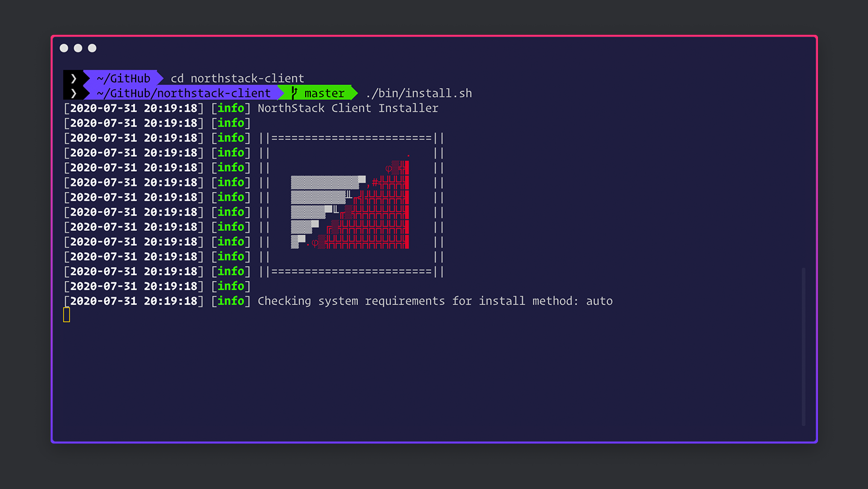Minimize the terminal window

click(78, 48)
